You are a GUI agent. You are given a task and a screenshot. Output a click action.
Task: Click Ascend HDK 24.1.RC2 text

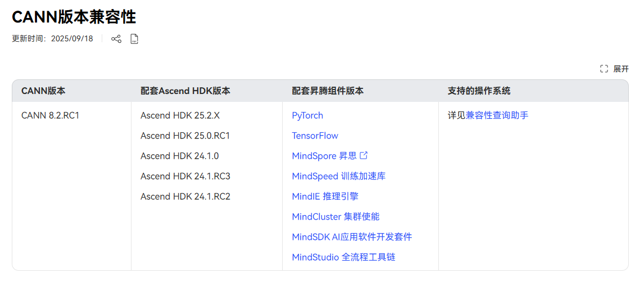tap(185, 196)
